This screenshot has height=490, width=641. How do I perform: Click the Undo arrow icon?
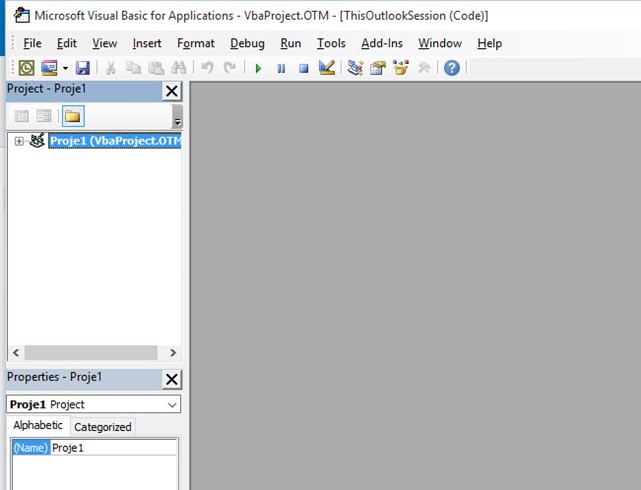pyautogui.click(x=208, y=67)
